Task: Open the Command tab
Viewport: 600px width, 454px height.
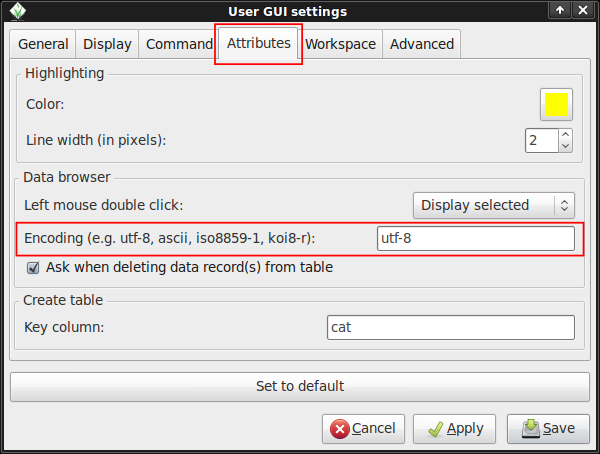Action: [x=178, y=44]
